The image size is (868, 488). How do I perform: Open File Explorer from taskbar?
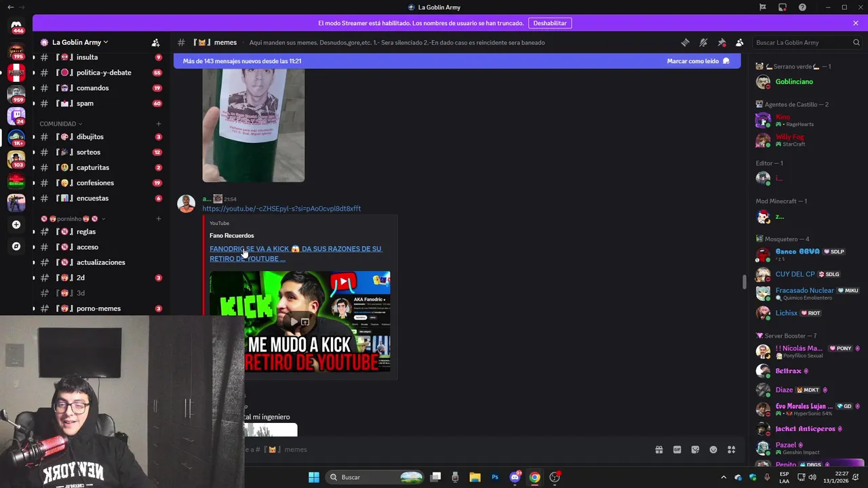coord(475,477)
